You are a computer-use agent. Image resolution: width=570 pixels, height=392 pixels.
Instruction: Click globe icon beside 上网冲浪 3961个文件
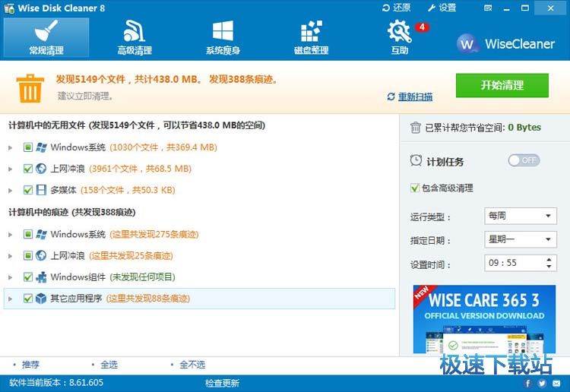click(x=41, y=169)
